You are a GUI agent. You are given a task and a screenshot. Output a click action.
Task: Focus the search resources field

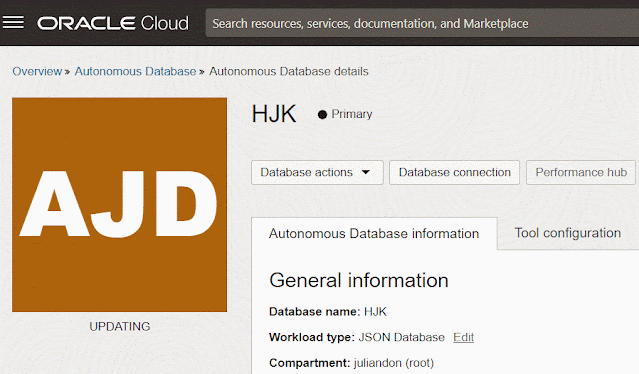(x=422, y=23)
